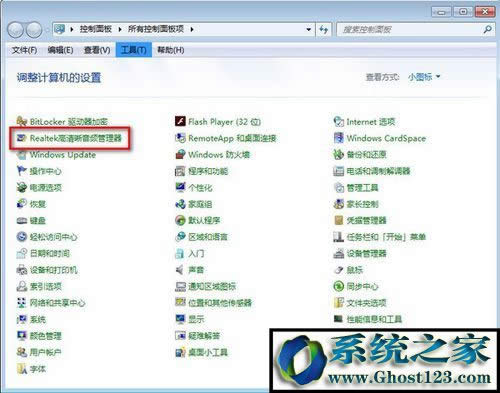Open the 备份和还原 icon
The image size is (500, 393).
click(x=338, y=155)
